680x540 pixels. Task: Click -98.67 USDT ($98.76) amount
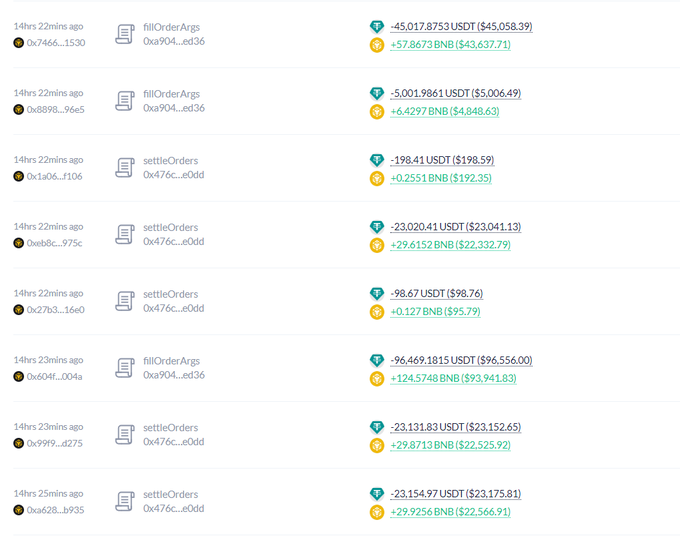pyautogui.click(x=437, y=294)
